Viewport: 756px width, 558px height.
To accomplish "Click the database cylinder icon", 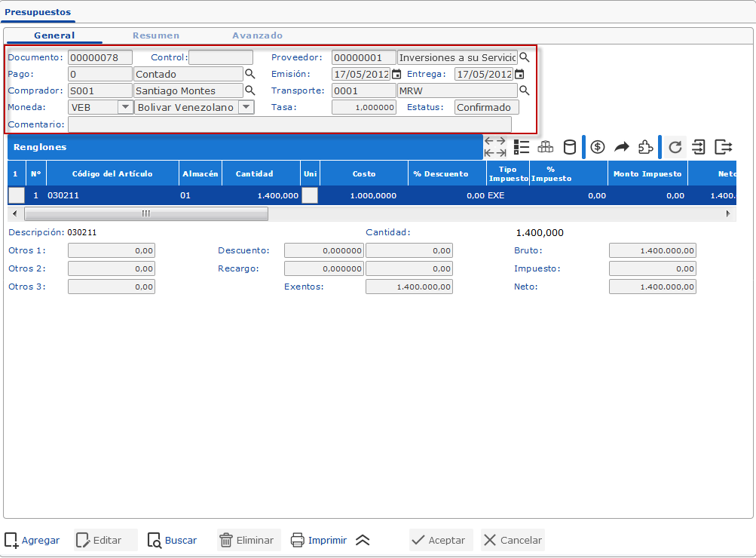I will click(570, 147).
